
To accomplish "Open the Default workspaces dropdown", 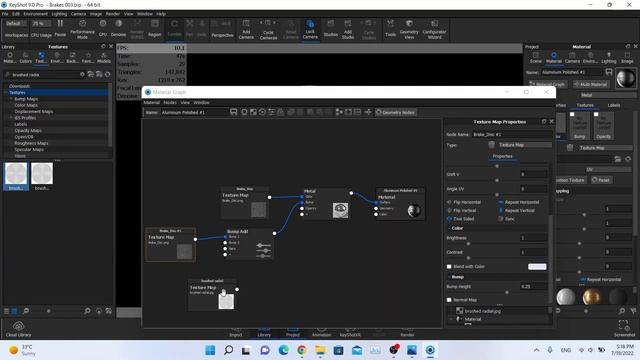I will (16, 24).
